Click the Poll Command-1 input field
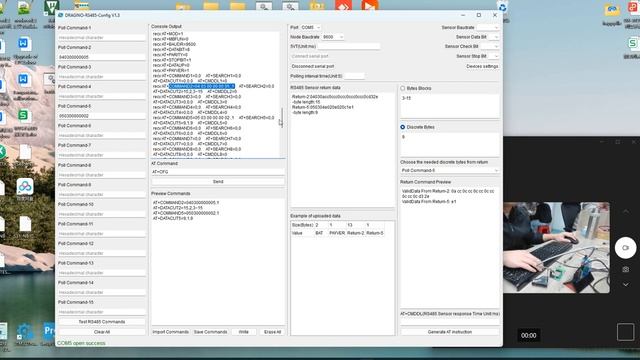 [102, 38]
